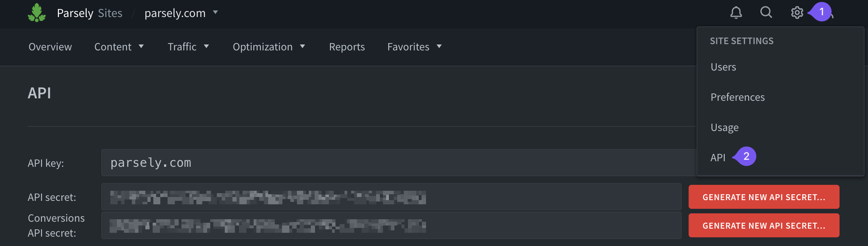Generate new Conversions API secret
Screen dimensions: 868x246
click(764, 225)
